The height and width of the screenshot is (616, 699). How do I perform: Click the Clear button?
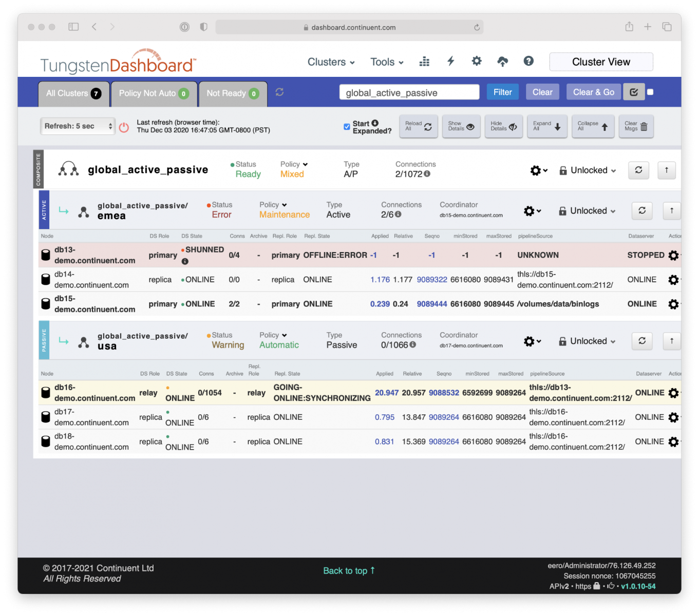542,92
